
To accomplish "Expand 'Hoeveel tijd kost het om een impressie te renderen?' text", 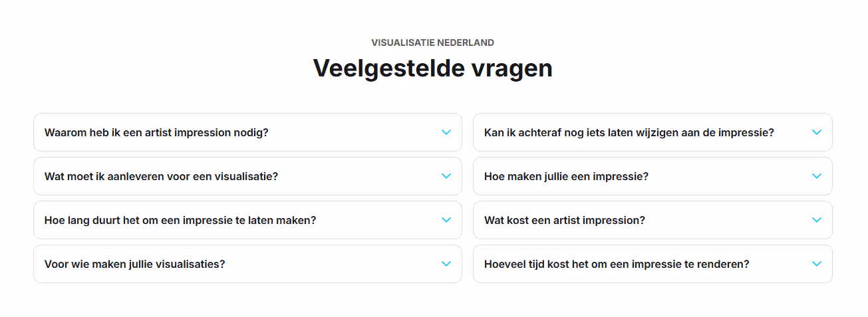I will [x=617, y=264].
